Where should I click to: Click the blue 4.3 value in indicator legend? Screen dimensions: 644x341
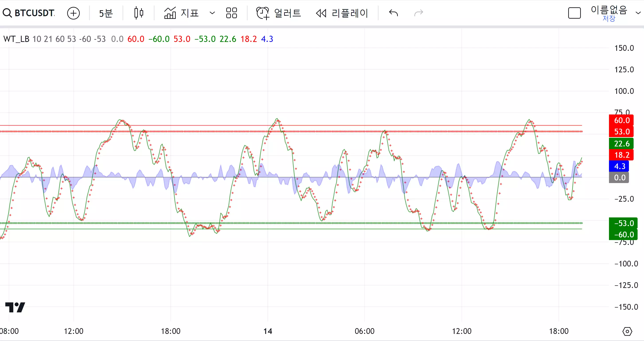pos(267,39)
